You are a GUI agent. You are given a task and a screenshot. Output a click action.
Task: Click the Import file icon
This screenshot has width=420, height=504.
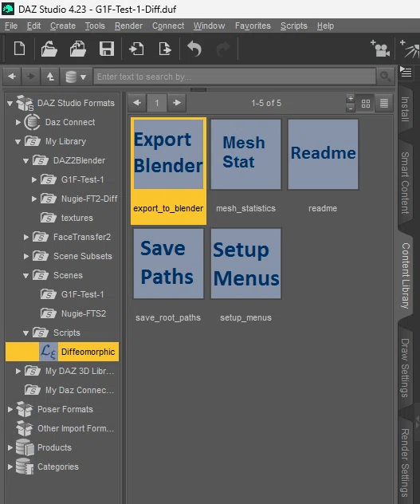(136, 49)
